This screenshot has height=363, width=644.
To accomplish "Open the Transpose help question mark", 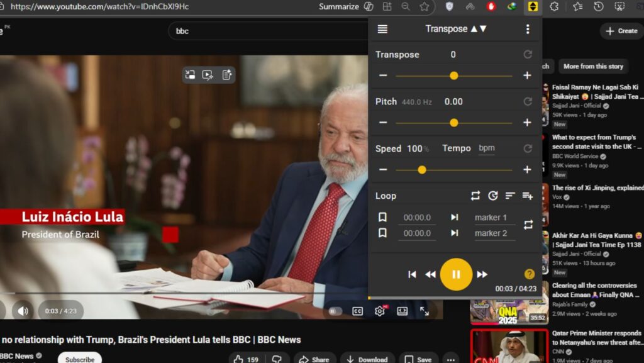I will (530, 274).
